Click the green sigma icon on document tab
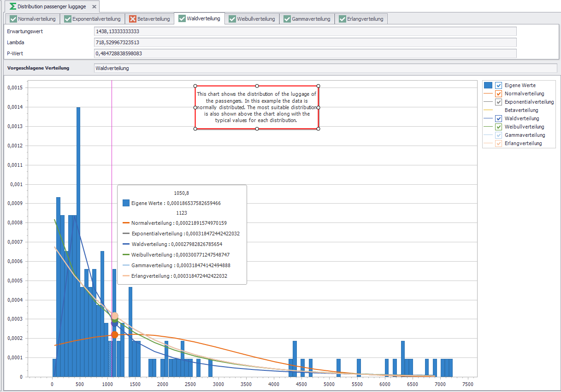Screen dimensions: 561x392 click(x=13, y=7)
